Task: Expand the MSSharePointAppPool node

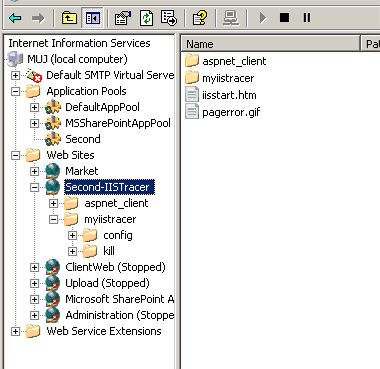Action: [34, 123]
